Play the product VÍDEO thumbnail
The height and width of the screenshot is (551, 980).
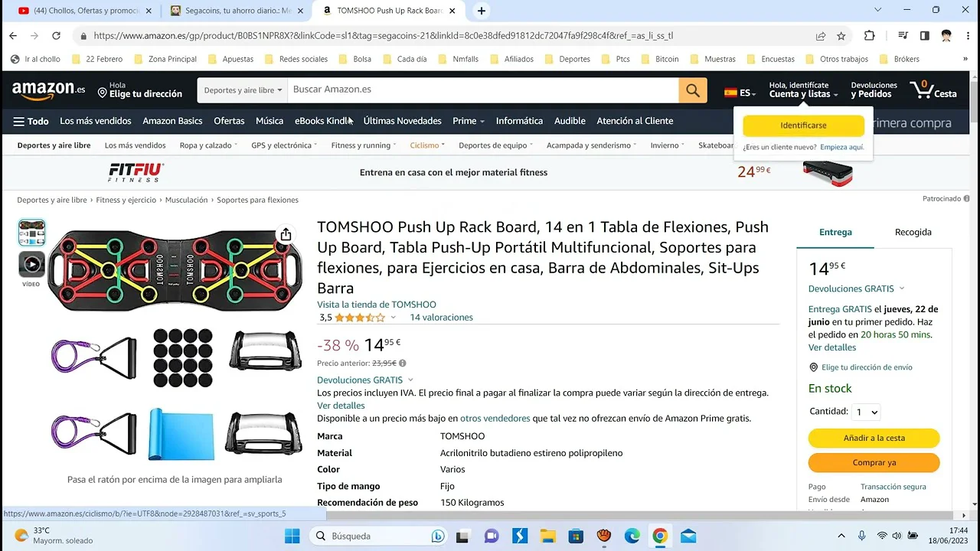point(31,264)
